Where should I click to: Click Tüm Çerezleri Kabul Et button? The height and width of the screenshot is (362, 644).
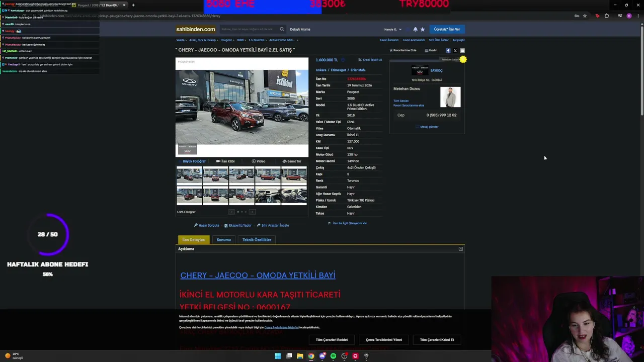pyautogui.click(x=437, y=340)
